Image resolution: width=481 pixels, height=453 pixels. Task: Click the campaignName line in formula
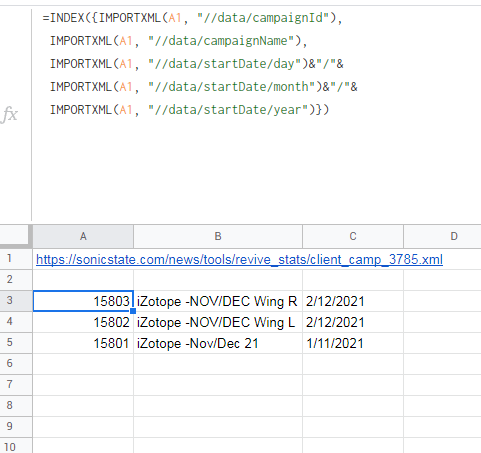pyautogui.click(x=178, y=41)
